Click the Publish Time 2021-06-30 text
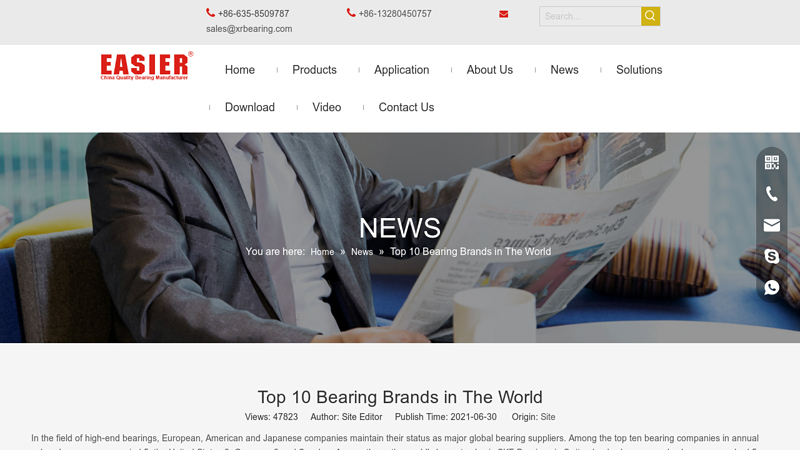 (x=445, y=417)
